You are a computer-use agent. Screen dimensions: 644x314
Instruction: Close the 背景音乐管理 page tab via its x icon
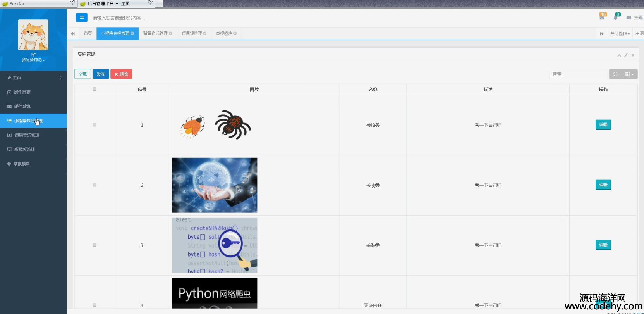pyautogui.click(x=170, y=33)
